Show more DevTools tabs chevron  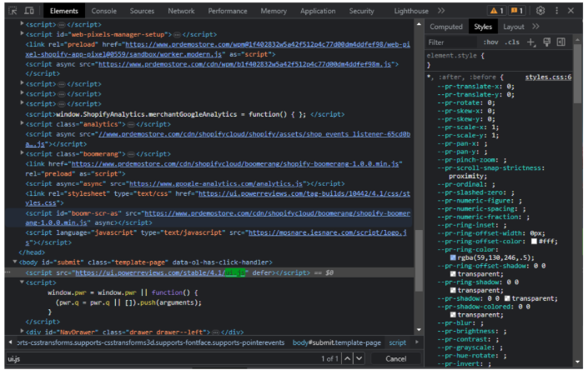[441, 11]
